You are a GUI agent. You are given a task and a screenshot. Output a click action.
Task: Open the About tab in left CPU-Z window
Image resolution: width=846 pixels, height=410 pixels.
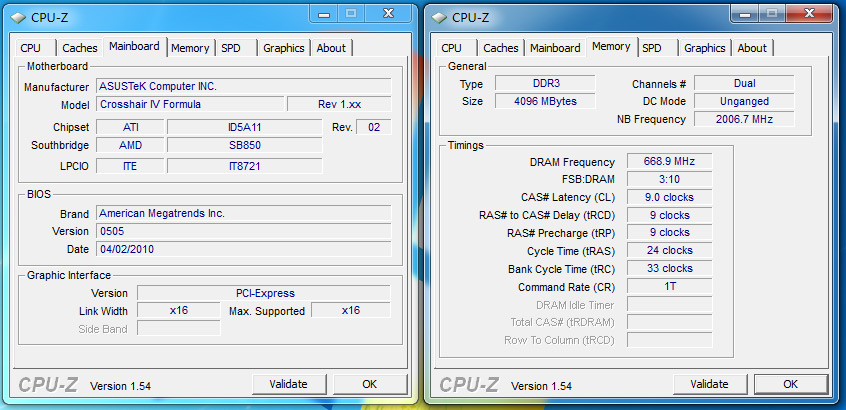coord(331,48)
